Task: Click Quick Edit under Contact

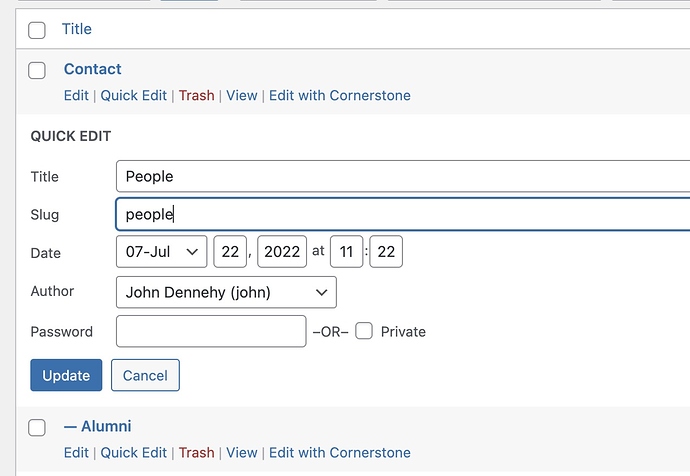Action: (x=133, y=95)
